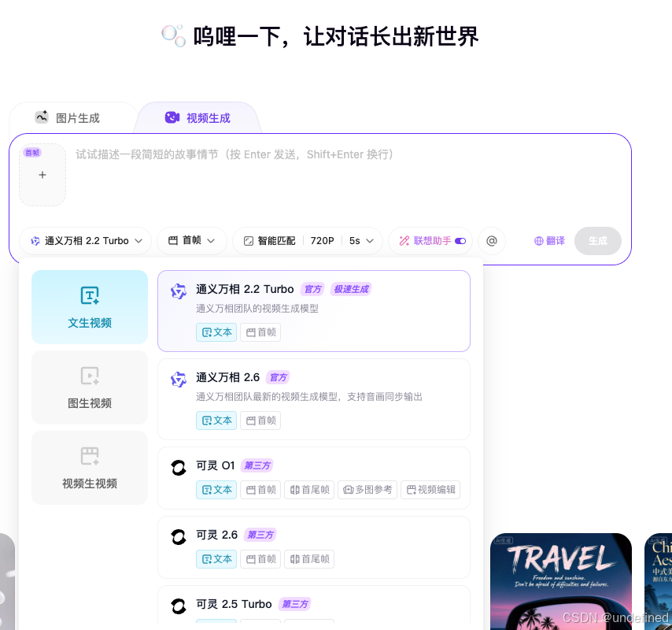The height and width of the screenshot is (630, 672).
Task: Click 文本 tag under 可灵 2.6
Action: coord(216,559)
